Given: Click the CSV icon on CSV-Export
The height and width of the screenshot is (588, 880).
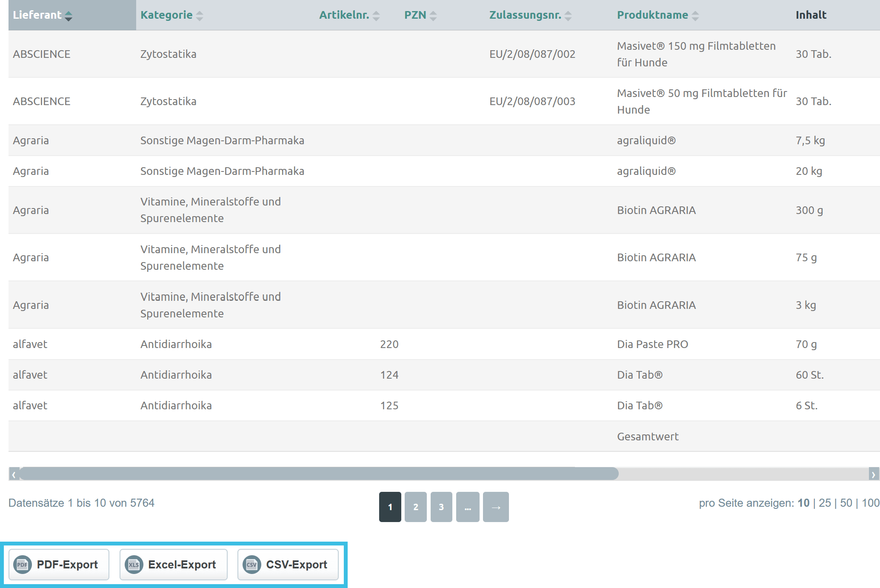Looking at the screenshot, I should point(251,565).
